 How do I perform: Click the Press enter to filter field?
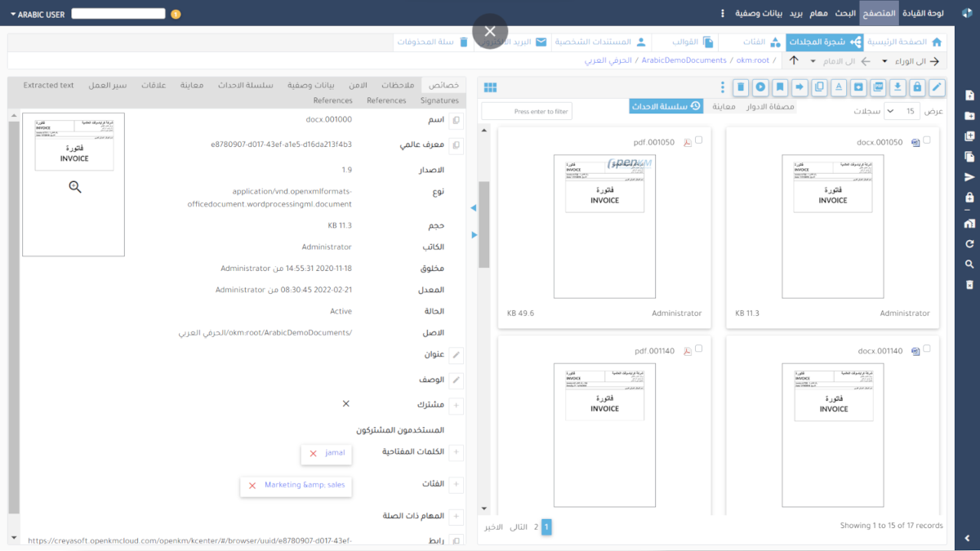(527, 111)
